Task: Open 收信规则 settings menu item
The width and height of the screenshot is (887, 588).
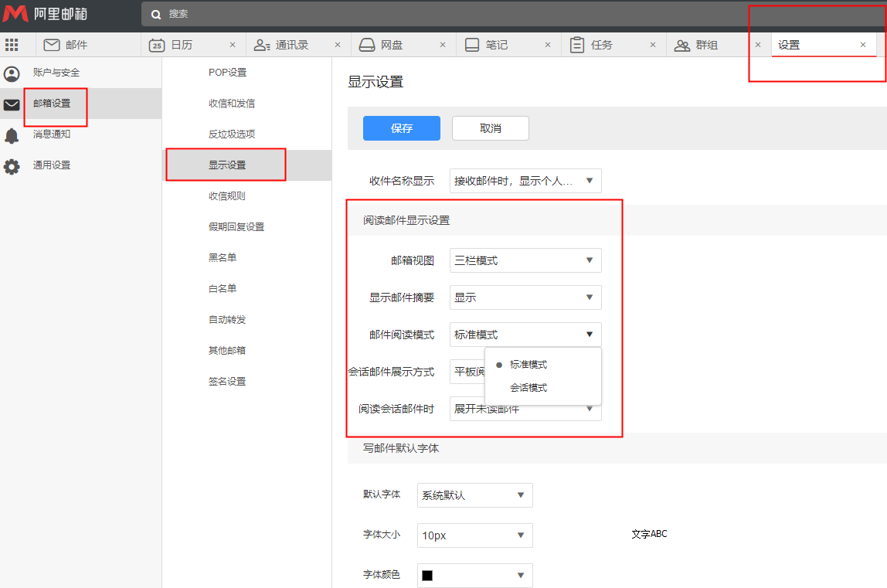Action: [x=227, y=196]
